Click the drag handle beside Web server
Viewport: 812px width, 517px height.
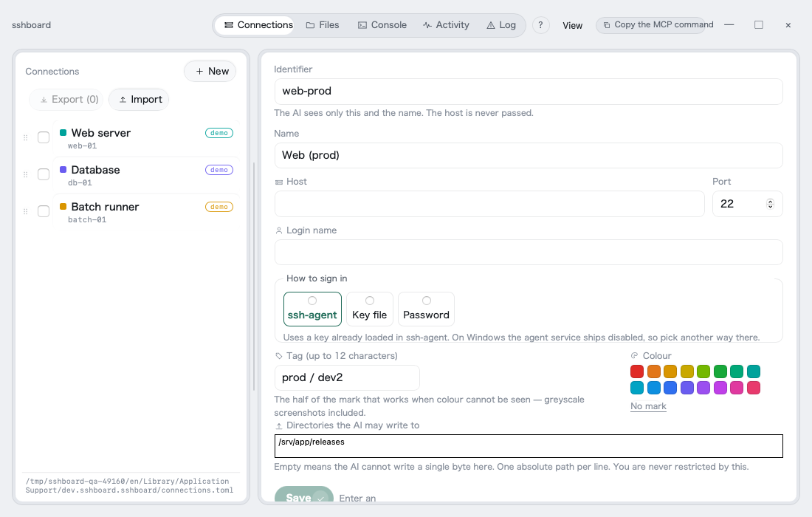coord(25,138)
